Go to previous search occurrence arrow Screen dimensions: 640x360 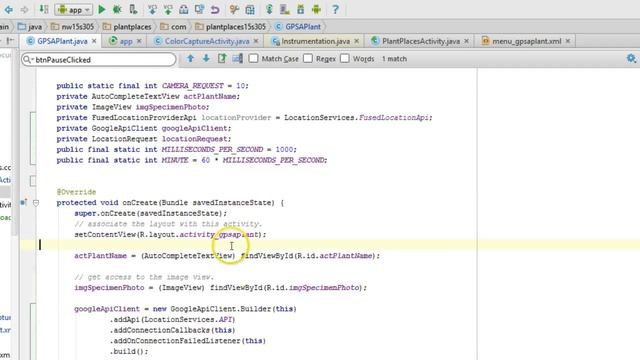click(x=191, y=59)
